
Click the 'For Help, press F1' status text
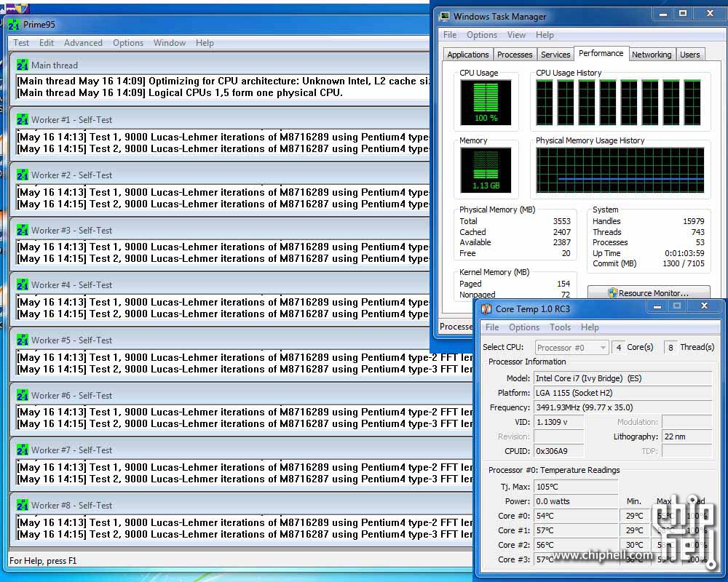click(x=43, y=561)
